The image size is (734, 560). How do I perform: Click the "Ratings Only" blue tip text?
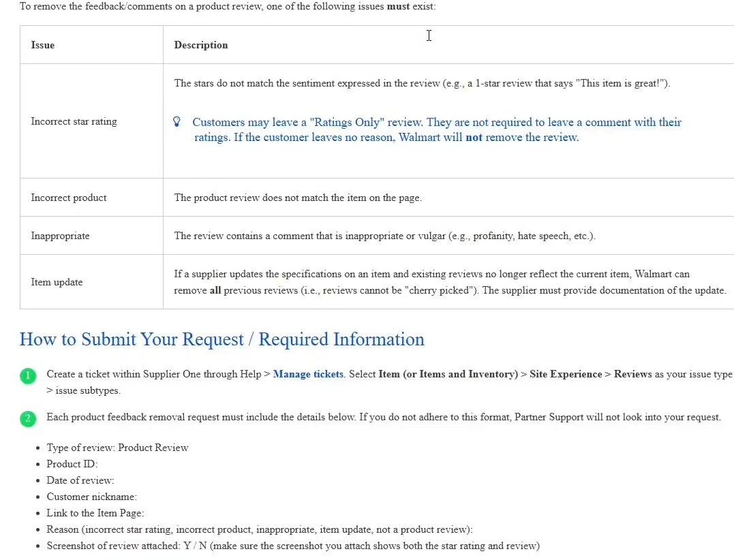click(x=436, y=129)
